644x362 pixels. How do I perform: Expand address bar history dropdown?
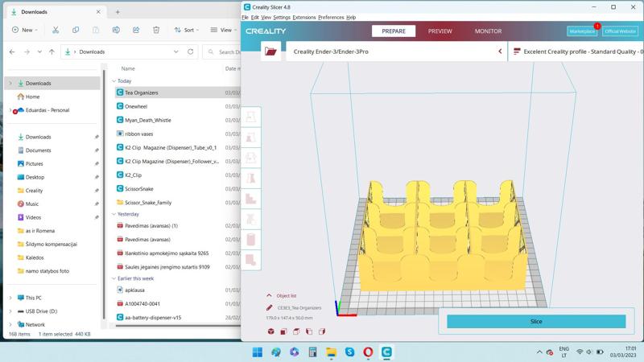tap(175, 51)
